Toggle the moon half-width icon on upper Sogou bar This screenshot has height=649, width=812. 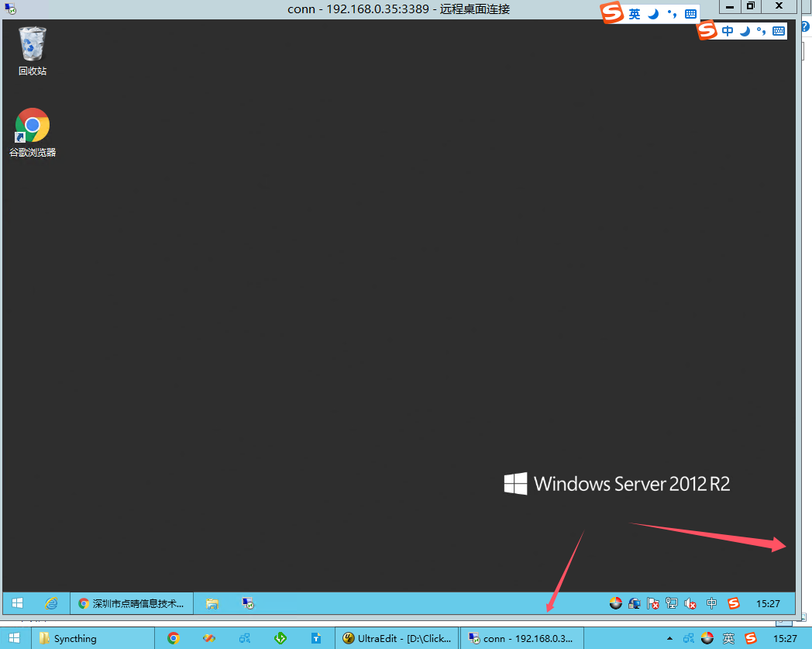pyautogui.click(x=653, y=14)
